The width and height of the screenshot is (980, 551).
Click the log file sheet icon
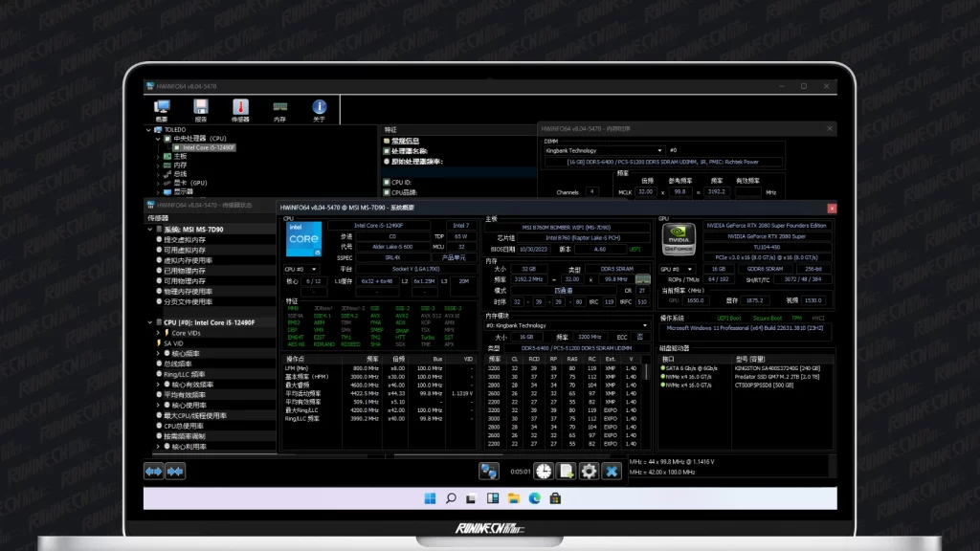[566, 471]
